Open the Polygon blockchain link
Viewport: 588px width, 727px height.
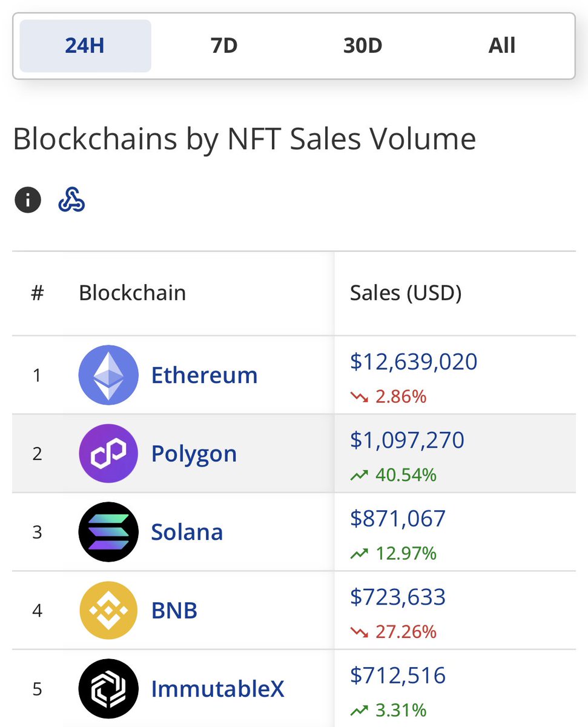click(x=194, y=454)
